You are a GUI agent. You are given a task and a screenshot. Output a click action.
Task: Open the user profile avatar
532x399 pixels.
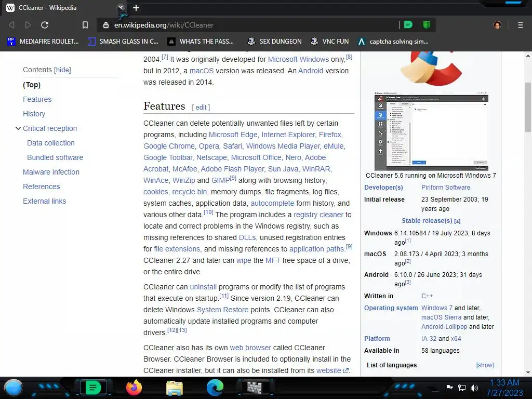pos(497,25)
